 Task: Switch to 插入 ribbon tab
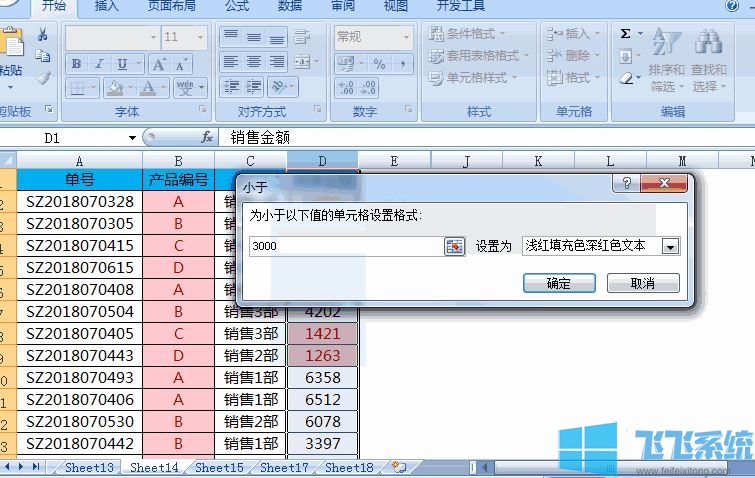pyautogui.click(x=106, y=6)
